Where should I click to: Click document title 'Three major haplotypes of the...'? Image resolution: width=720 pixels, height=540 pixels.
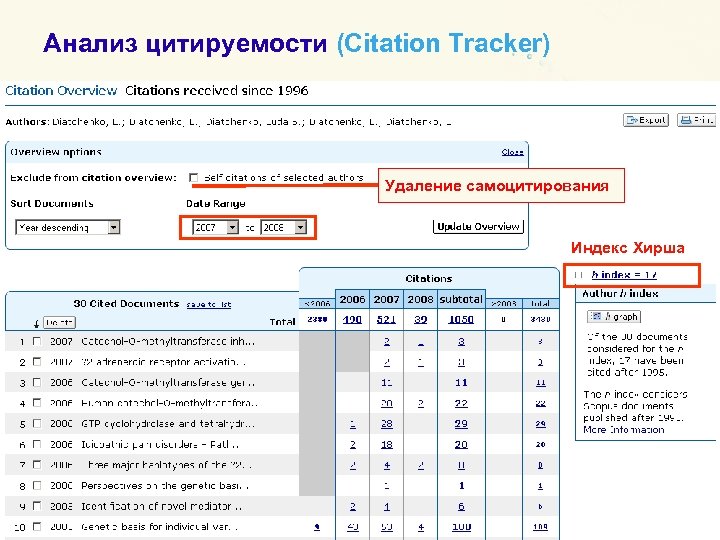[x=169, y=465]
